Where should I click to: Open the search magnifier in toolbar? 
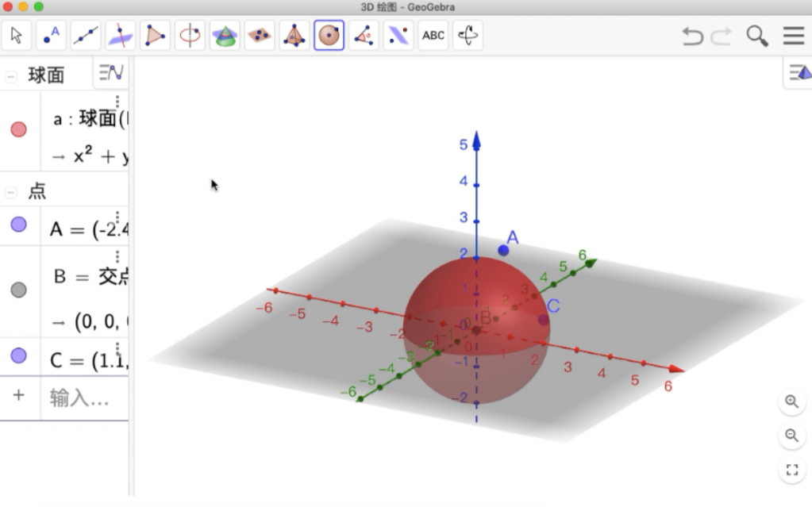click(x=757, y=36)
